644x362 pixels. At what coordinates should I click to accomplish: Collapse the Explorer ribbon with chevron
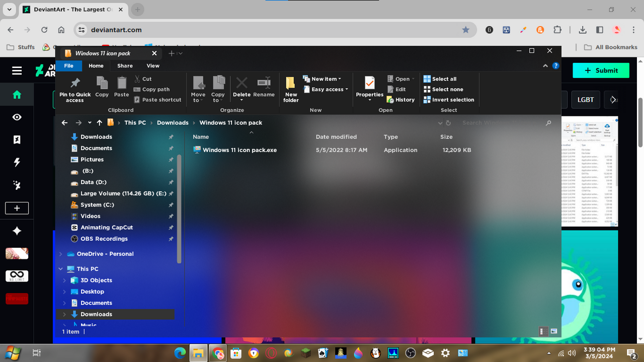545,66
